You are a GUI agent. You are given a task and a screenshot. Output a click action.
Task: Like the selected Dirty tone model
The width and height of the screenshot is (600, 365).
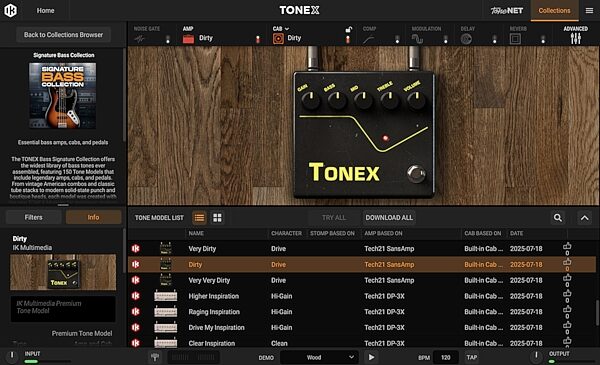(567, 262)
